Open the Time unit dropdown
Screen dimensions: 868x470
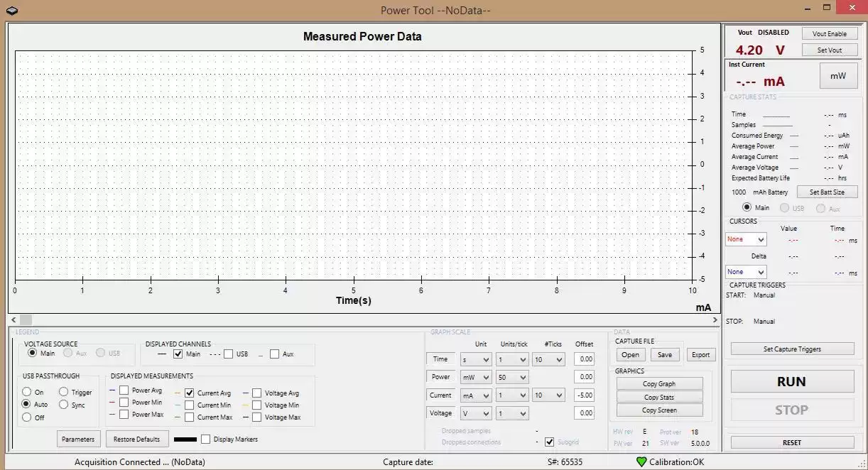point(475,360)
